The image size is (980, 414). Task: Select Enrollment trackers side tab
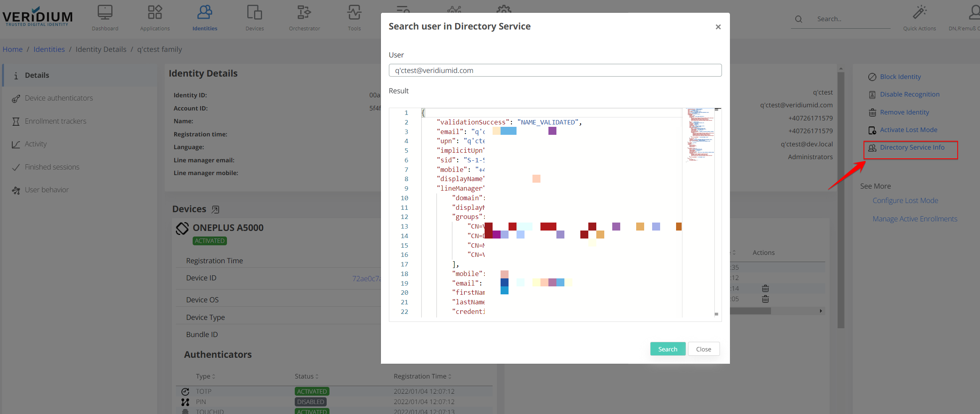[x=55, y=121]
